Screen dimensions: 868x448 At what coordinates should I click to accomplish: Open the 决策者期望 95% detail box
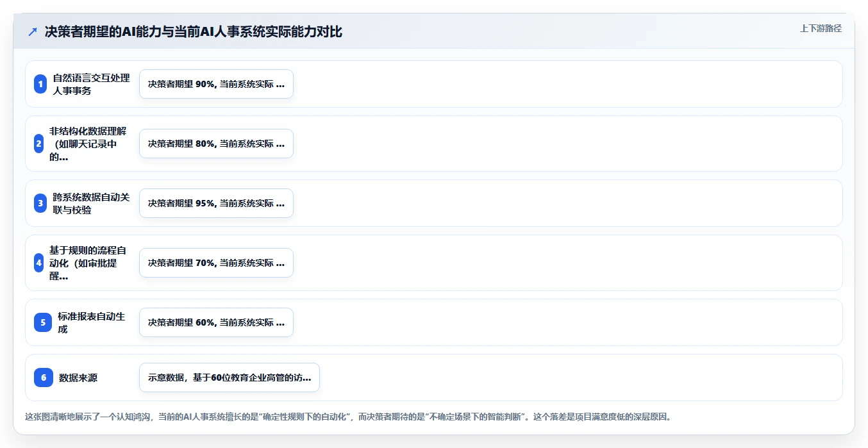pyautogui.click(x=216, y=203)
